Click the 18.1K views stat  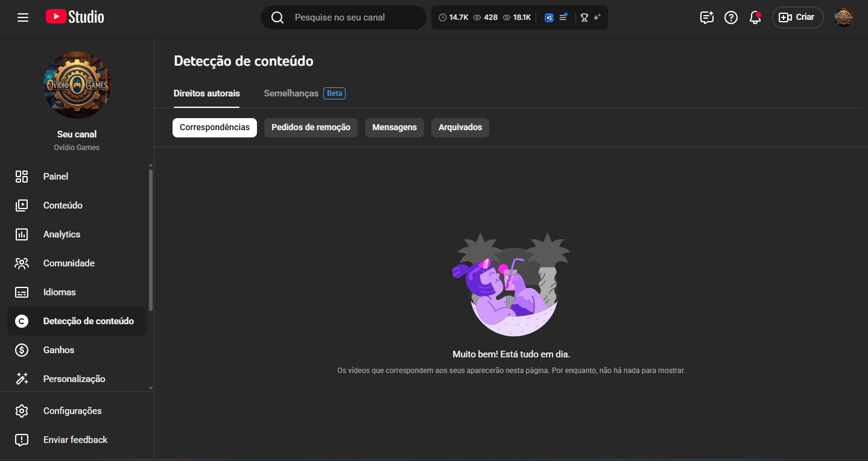pyautogui.click(x=517, y=17)
